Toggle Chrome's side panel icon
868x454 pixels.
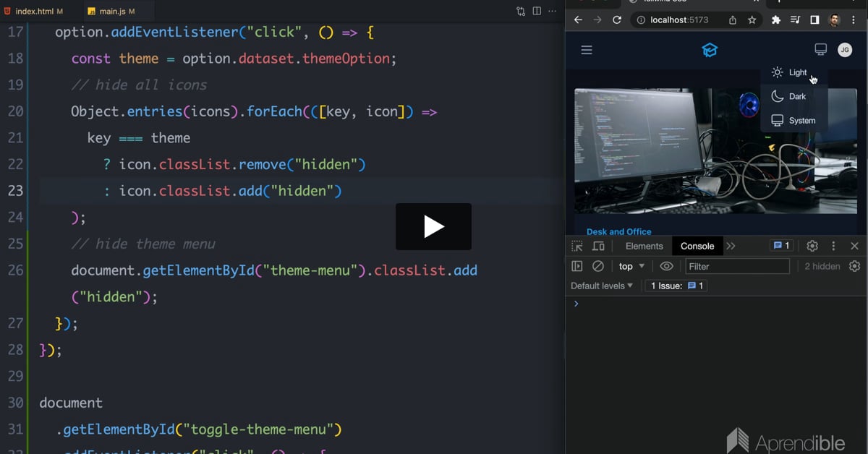pyautogui.click(x=814, y=20)
